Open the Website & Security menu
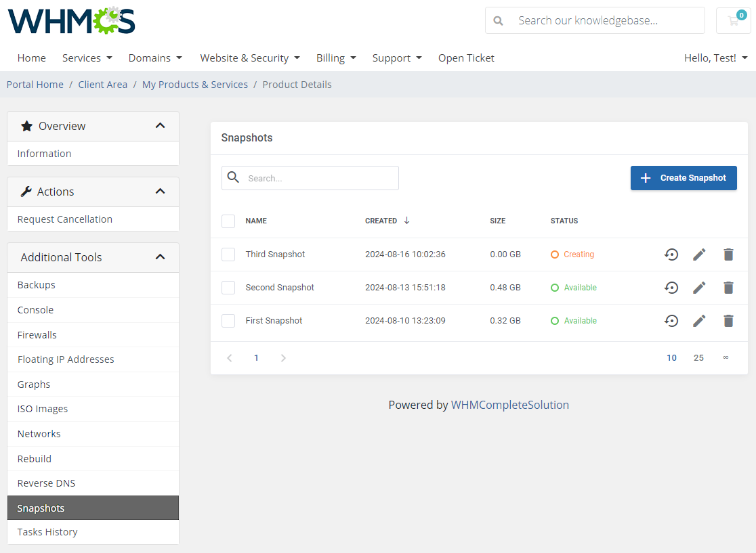This screenshot has width=756, height=553. [249, 58]
